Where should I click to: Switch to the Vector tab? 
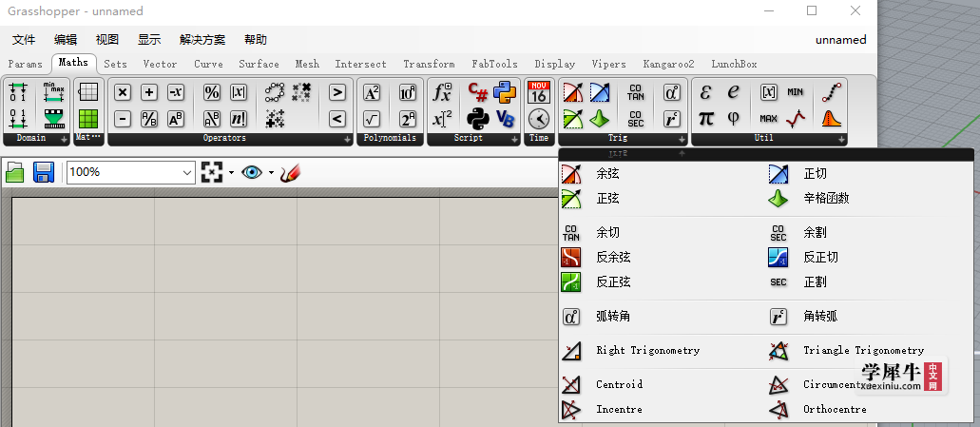(160, 64)
